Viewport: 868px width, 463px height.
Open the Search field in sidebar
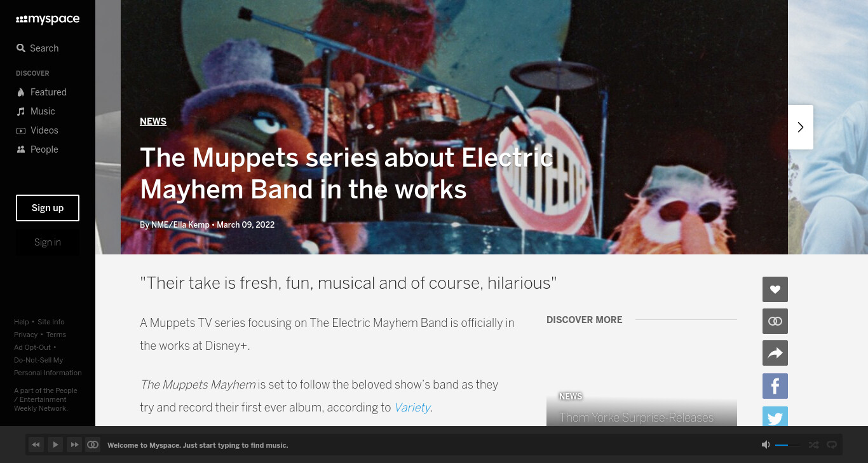[37, 48]
